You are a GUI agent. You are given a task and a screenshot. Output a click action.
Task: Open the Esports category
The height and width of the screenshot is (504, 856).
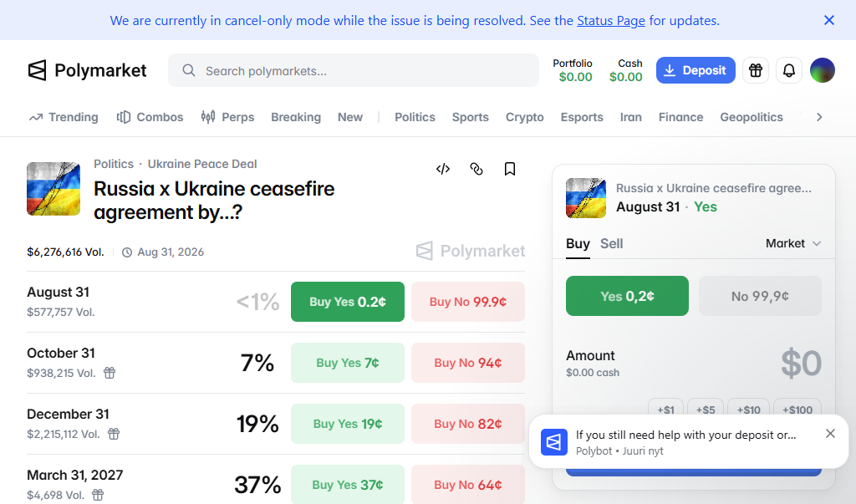click(582, 117)
